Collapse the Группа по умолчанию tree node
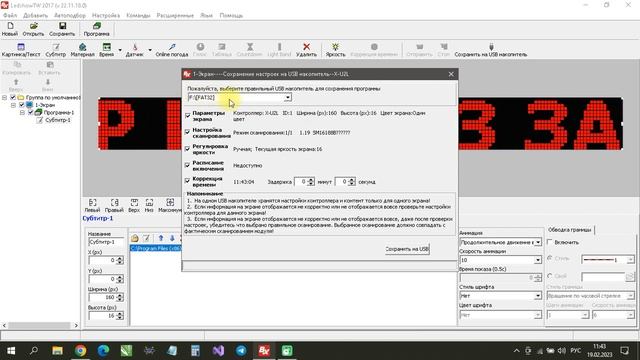640x360 pixels. pos(4,98)
